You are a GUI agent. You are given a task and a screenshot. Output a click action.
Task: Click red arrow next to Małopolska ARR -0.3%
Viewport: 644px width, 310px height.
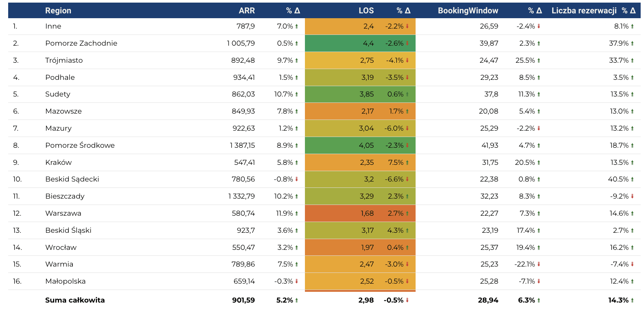[x=297, y=281]
